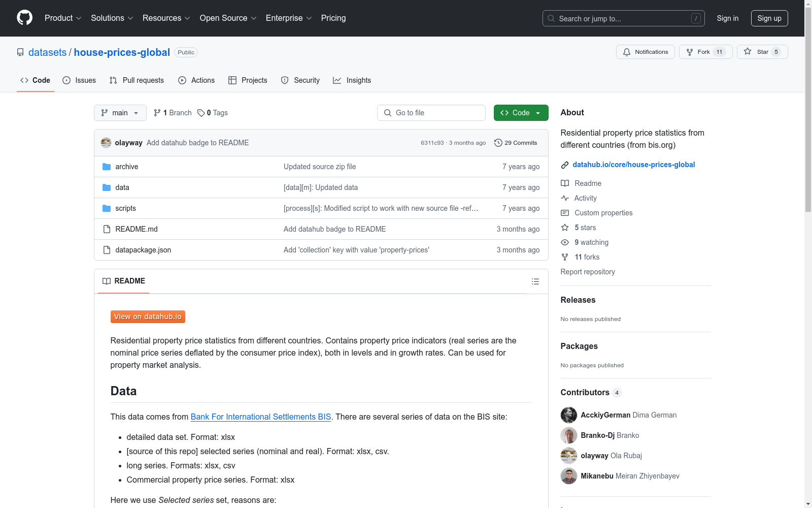Click the link icon beside datahub.io URL
812x508 pixels.
pyautogui.click(x=565, y=165)
